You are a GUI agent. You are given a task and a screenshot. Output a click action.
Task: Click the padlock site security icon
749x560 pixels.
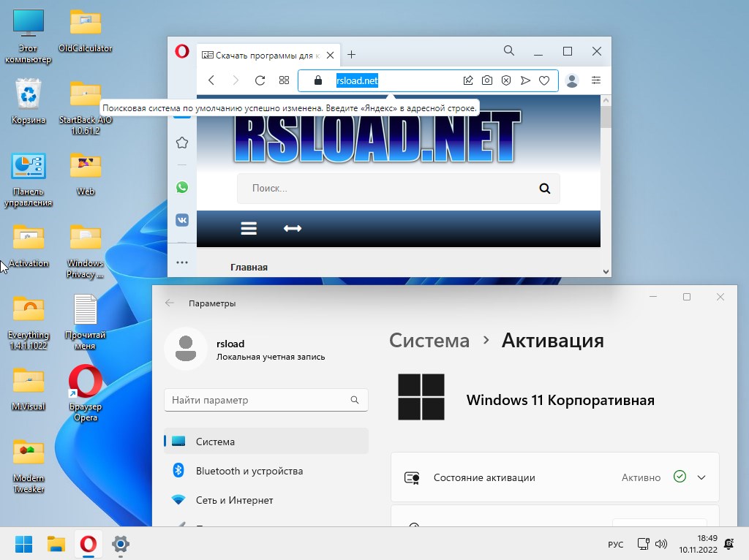[x=318, y=80]
